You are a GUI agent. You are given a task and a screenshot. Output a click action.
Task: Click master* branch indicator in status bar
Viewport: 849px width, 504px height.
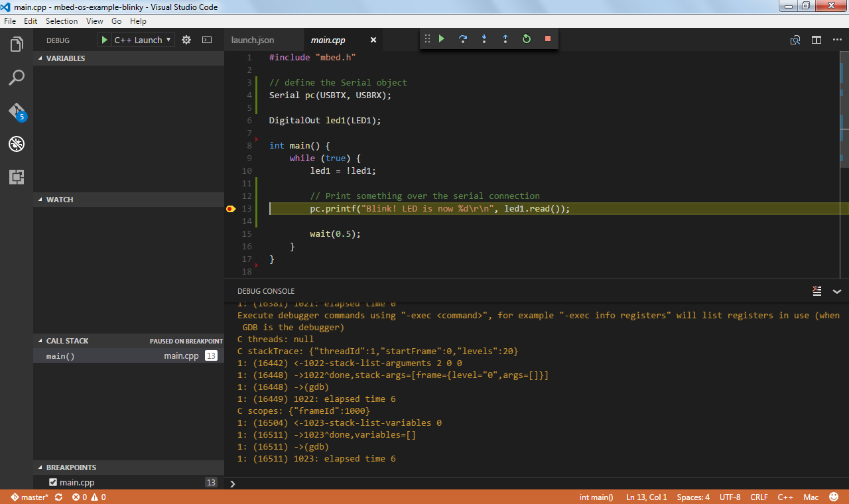point(29,497)
